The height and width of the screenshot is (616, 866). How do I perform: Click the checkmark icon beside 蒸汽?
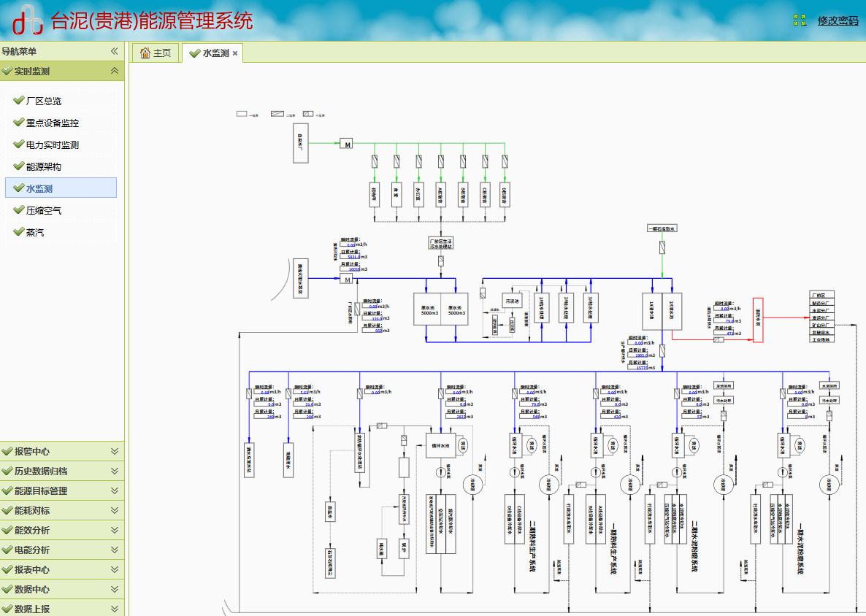(18, 232)
